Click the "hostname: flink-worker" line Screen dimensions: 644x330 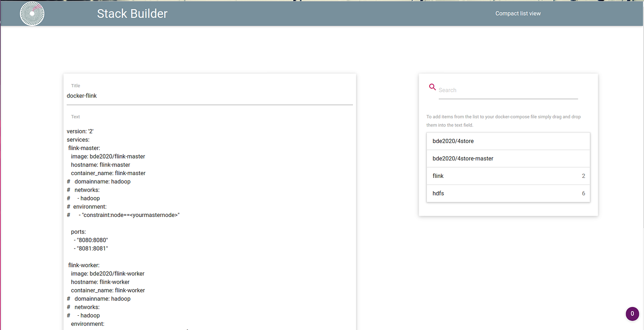click(100, 282)
